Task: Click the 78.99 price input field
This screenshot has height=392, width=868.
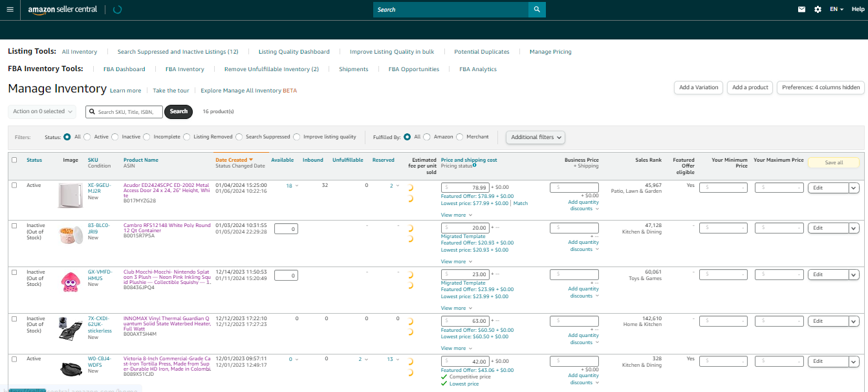Action: 465,188
